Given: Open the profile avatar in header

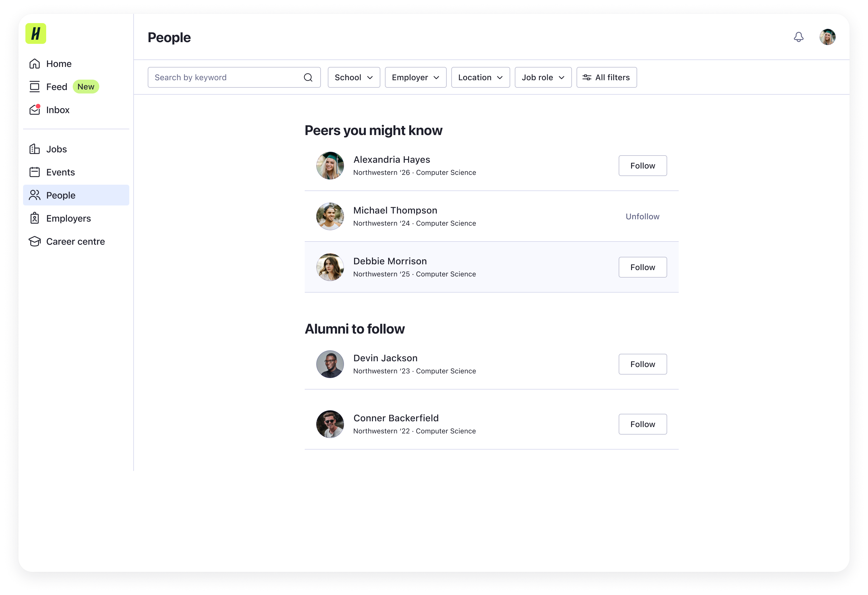Looking at the screenshot, I should click(827, 37).
